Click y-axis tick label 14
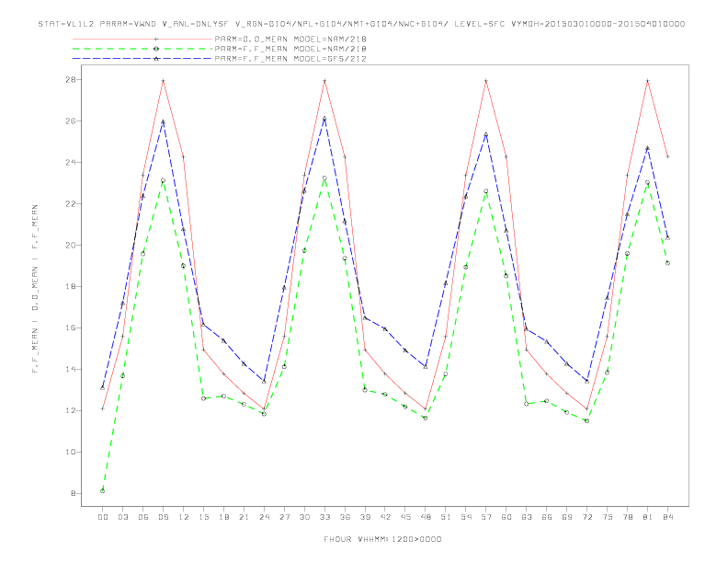The image size is (728, 563). coord(71,369)
